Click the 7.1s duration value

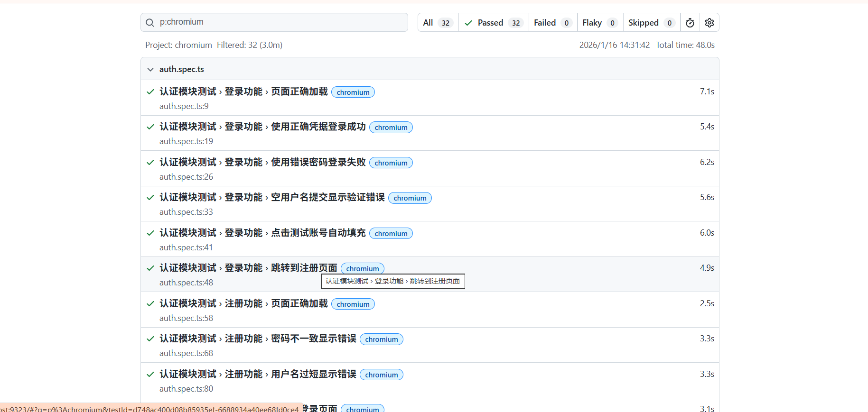pos(707,92)
